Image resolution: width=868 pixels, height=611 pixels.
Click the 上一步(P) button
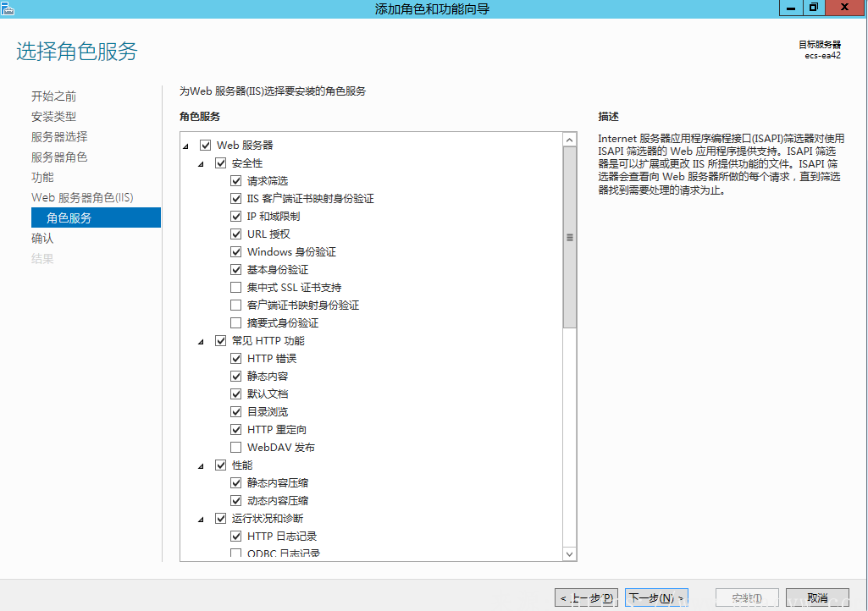[x=586, y=598]
